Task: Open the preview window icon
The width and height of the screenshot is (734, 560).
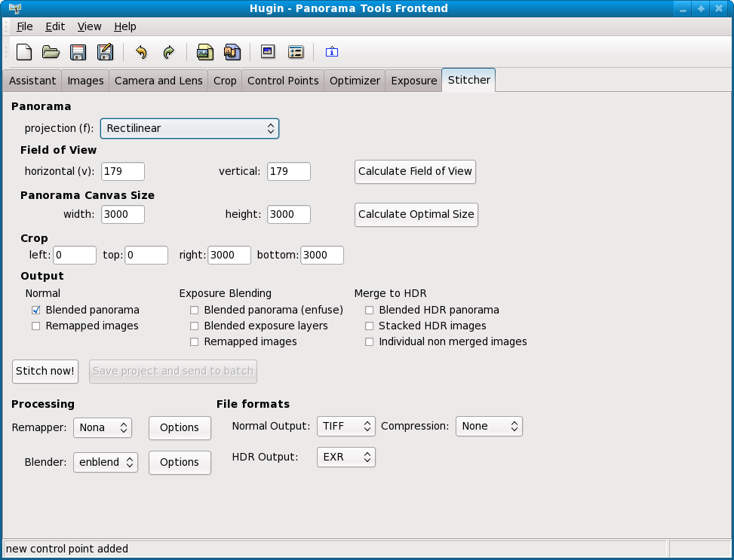Action: click(268, 52)
